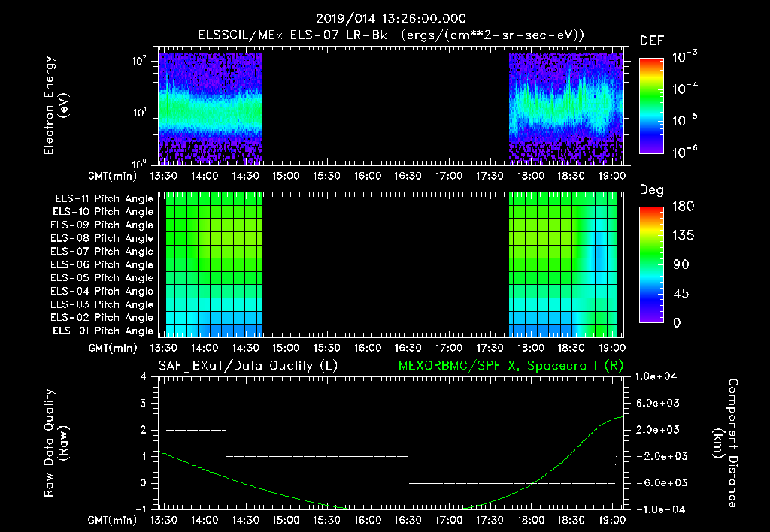Click the 'Deg' color bar label
The image size is (770, 532).
click(x=652, y=190)
